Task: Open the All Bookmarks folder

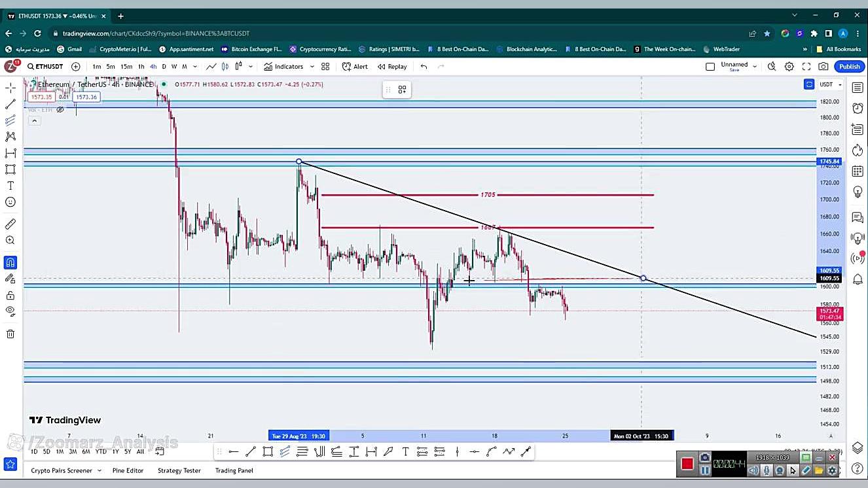Action: 839,49
